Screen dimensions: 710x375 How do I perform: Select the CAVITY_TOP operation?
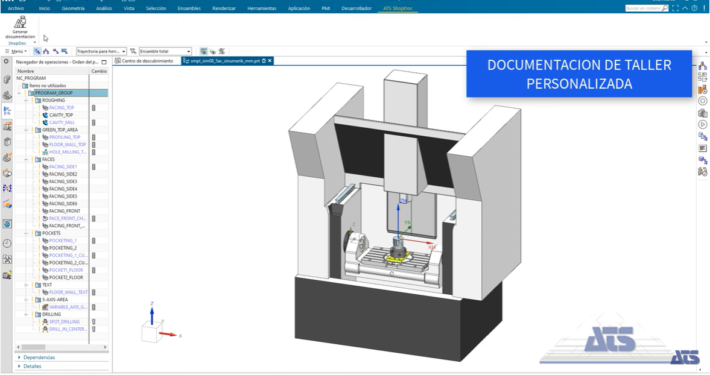pyautogui.click(x=61, y=115)
